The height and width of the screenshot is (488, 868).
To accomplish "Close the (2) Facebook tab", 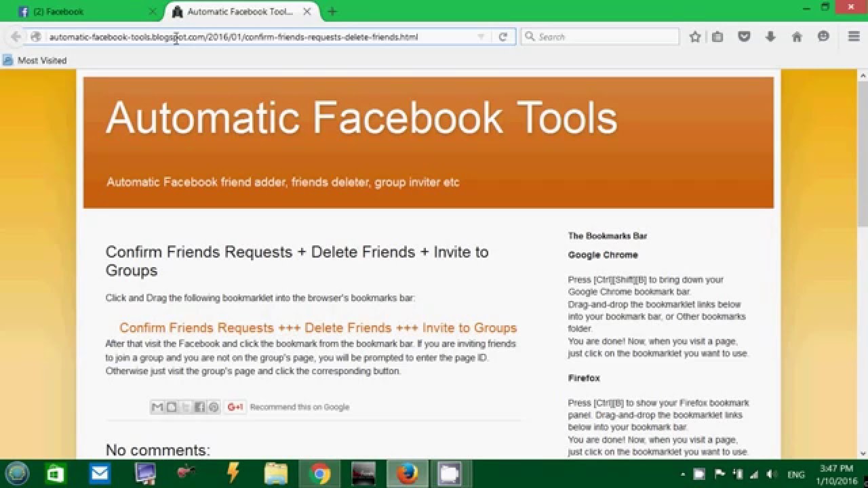I will [153, 12].
